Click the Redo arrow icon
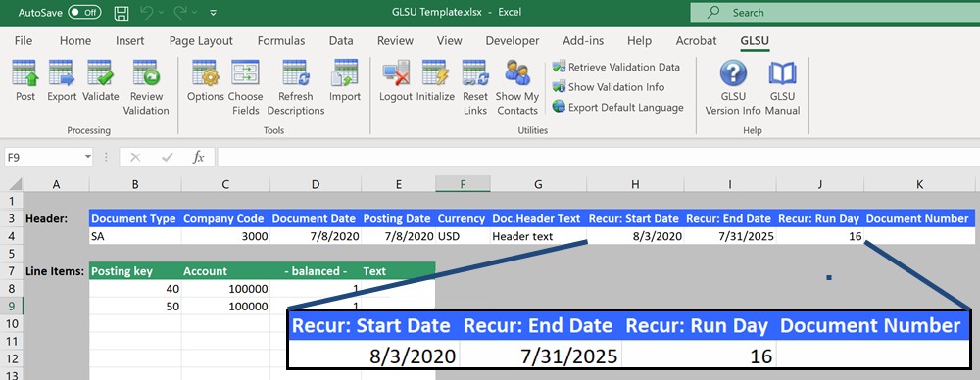The image size is (980, 380). 181,13
